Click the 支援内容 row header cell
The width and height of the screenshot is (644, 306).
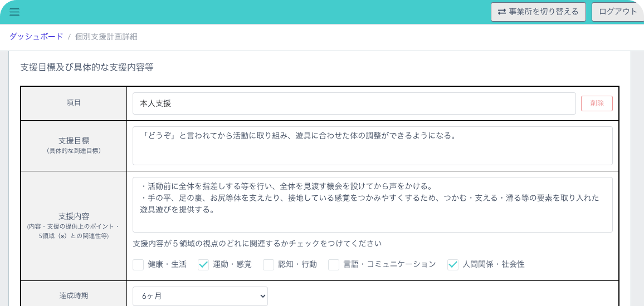74,226
